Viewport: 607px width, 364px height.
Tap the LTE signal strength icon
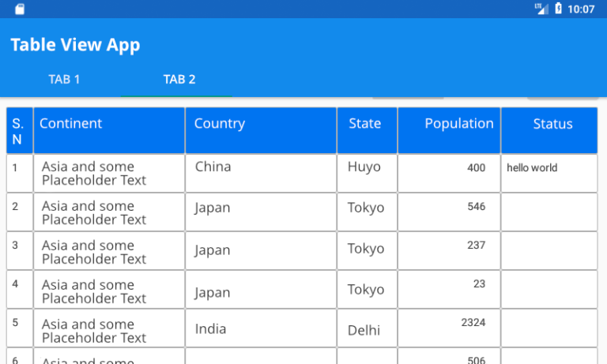click(541, 9)
